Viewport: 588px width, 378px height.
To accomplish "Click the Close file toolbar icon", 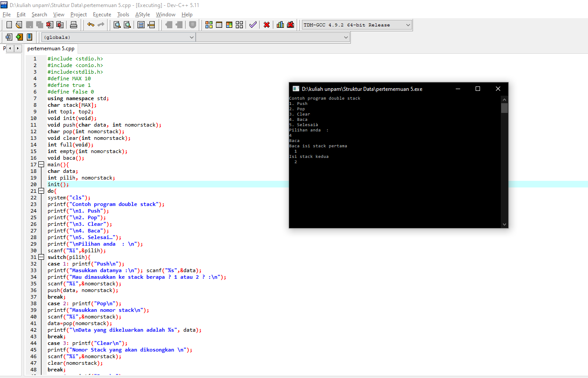I will [49, 25].
